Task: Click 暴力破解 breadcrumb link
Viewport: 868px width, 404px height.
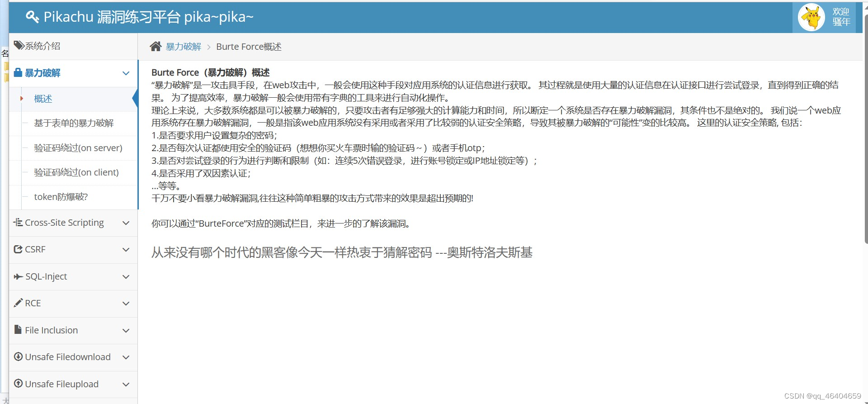Action: click(x=184, y=47)
